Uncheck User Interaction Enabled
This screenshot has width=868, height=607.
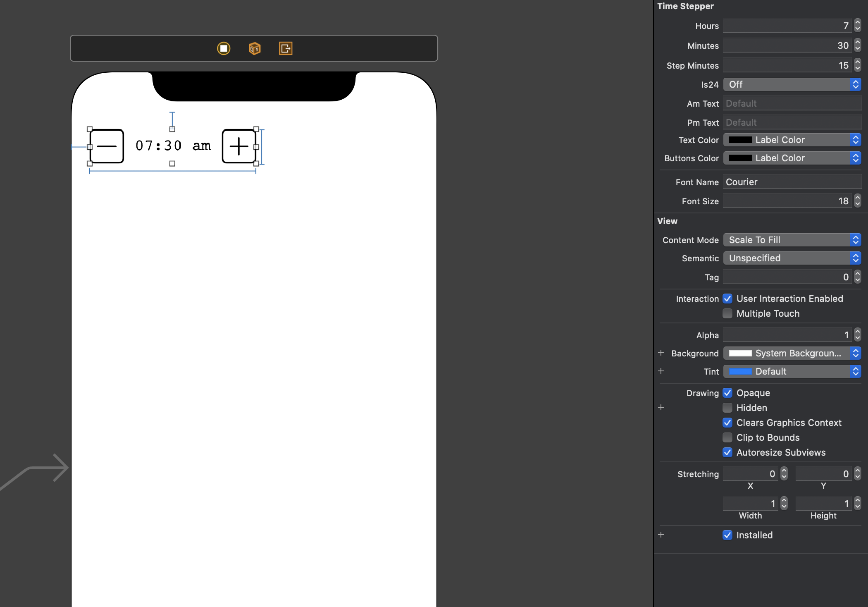coord(727,299)
